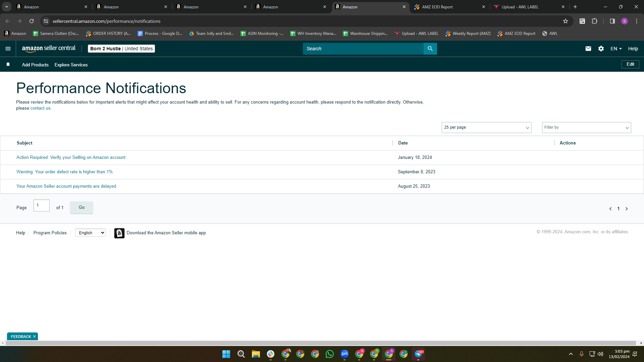Screen dimensions: 644x362
Task: Open ASIN Monitoring bookmark
Action: tap(262, 34)
